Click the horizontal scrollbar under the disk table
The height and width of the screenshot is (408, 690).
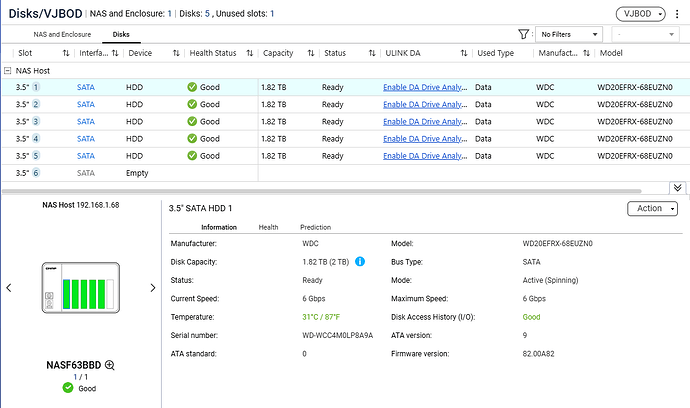322,191
